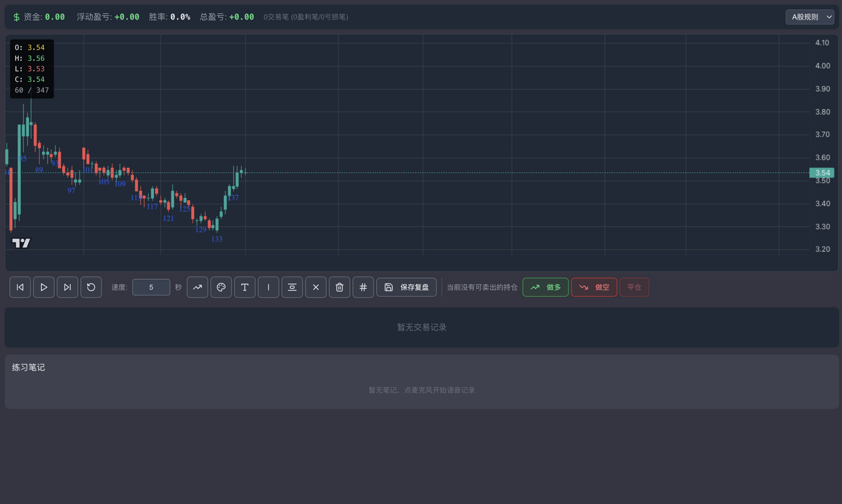Click the 胜率 value 0.0%
842x504 pixels.
point(180,17)
